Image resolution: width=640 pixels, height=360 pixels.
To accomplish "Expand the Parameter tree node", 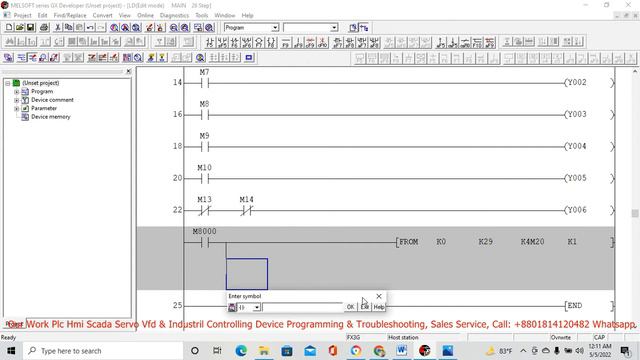I will coord(16,109).
